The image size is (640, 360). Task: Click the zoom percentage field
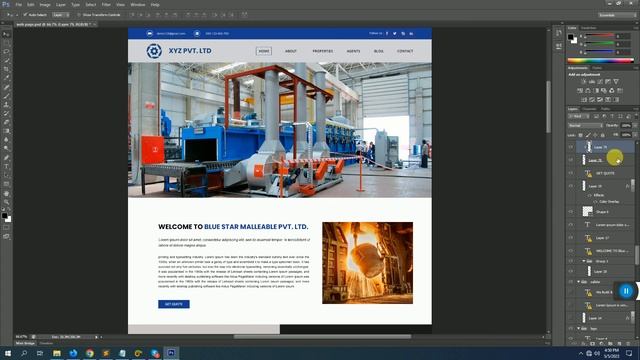tap(22, 337)
